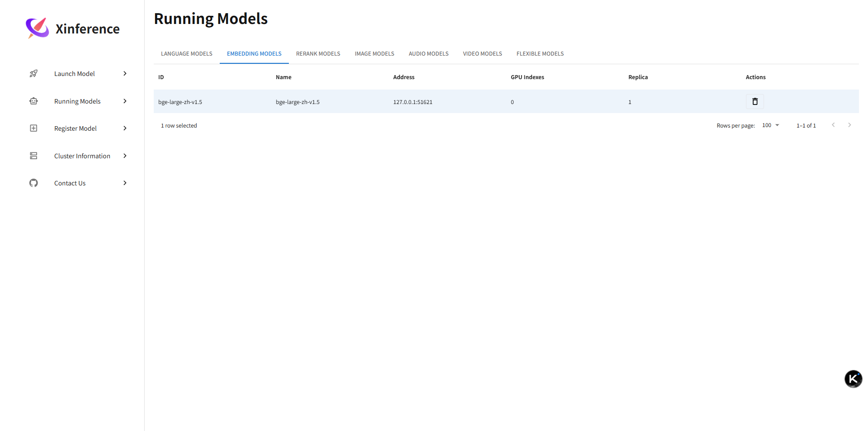
Task: Click the Cluster Information server icon
Action: click(33, 156)
